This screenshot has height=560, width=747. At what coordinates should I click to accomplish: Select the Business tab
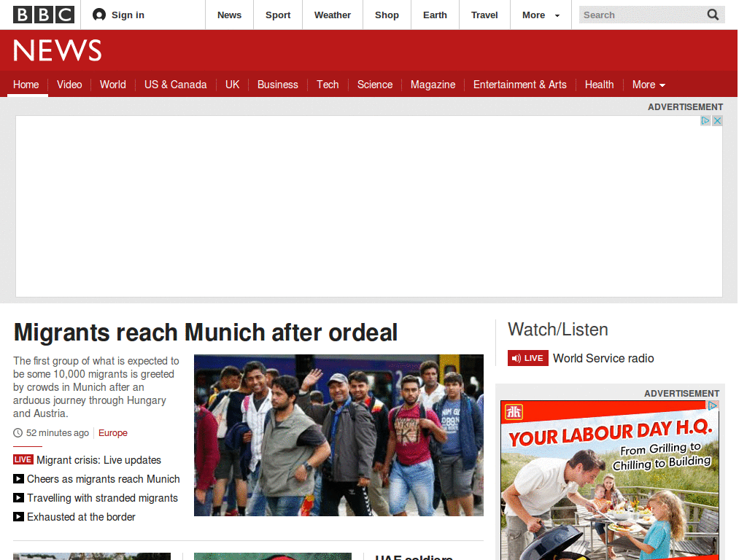(278, 85)
